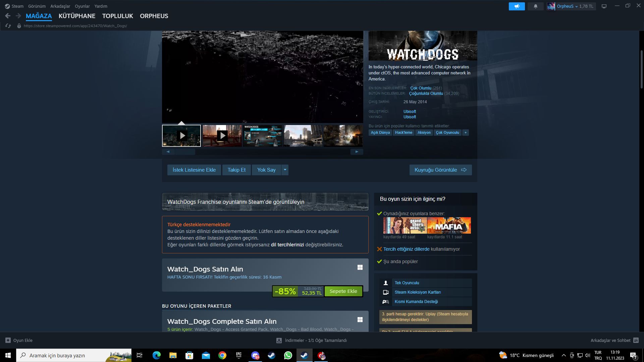Click the announcements megaphone icon
Viewport: 644px width, 362px height.
pyautogui.click(x=517, y=6)
